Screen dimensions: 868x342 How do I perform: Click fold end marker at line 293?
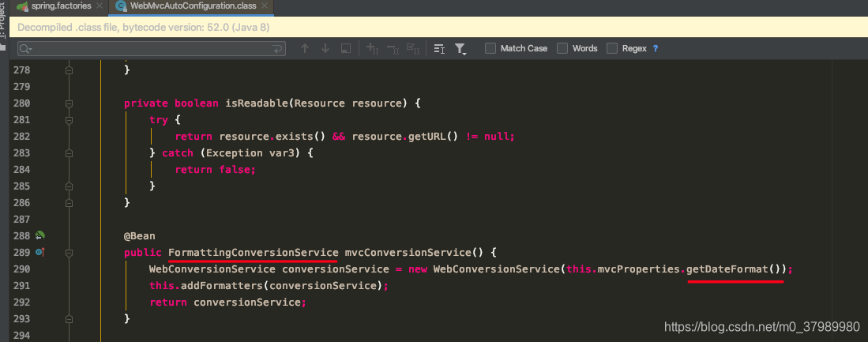[x=70, y=319]
